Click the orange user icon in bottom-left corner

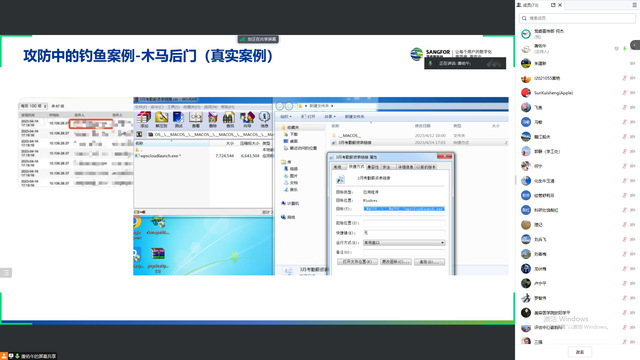point(4,356)
